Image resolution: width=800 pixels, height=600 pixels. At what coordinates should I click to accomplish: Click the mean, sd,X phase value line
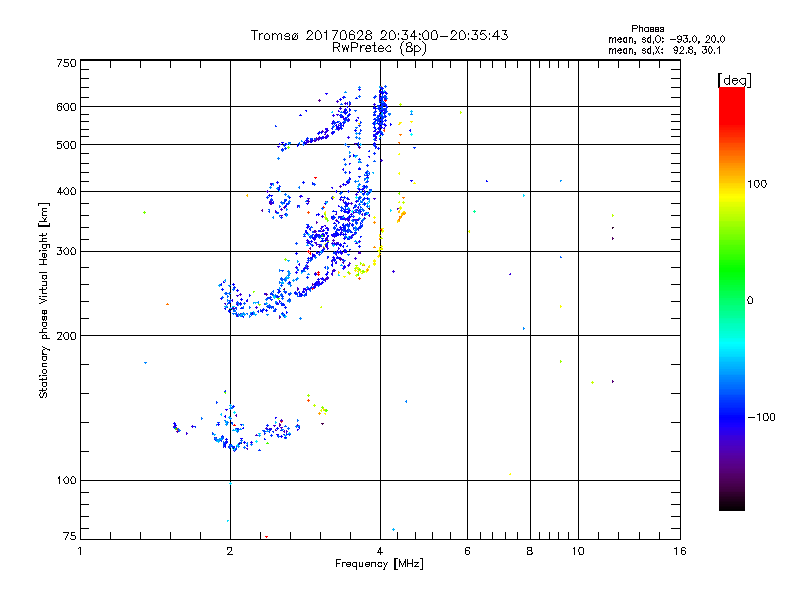[664, 50]
